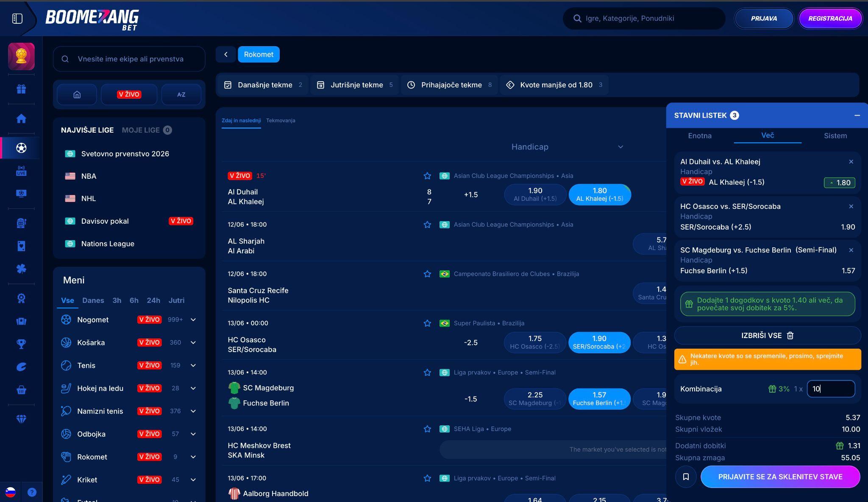Open the live betting sidebar icon
Screen dimensions: 868x502
pos(21,171)
